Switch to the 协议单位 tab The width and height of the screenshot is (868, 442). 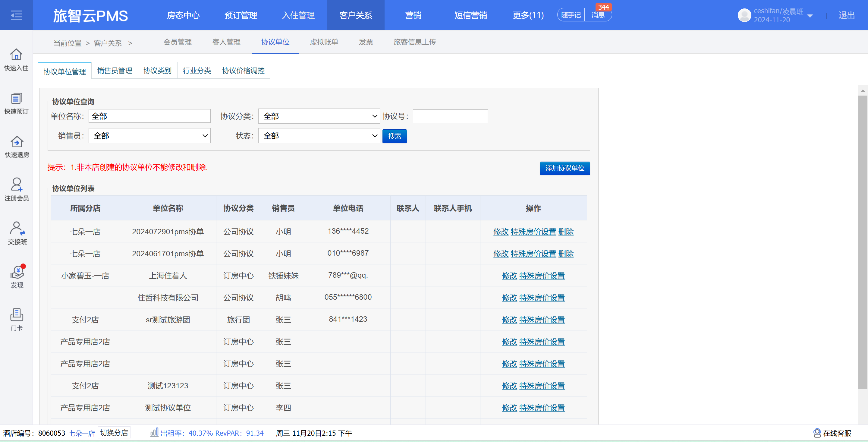pos(275,42)
